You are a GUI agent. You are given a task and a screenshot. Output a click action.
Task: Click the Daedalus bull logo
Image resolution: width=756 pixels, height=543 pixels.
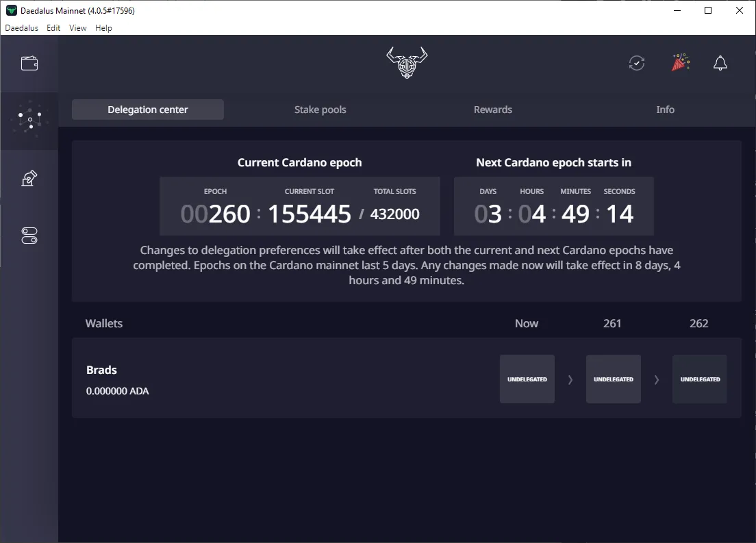click(407, 62)
